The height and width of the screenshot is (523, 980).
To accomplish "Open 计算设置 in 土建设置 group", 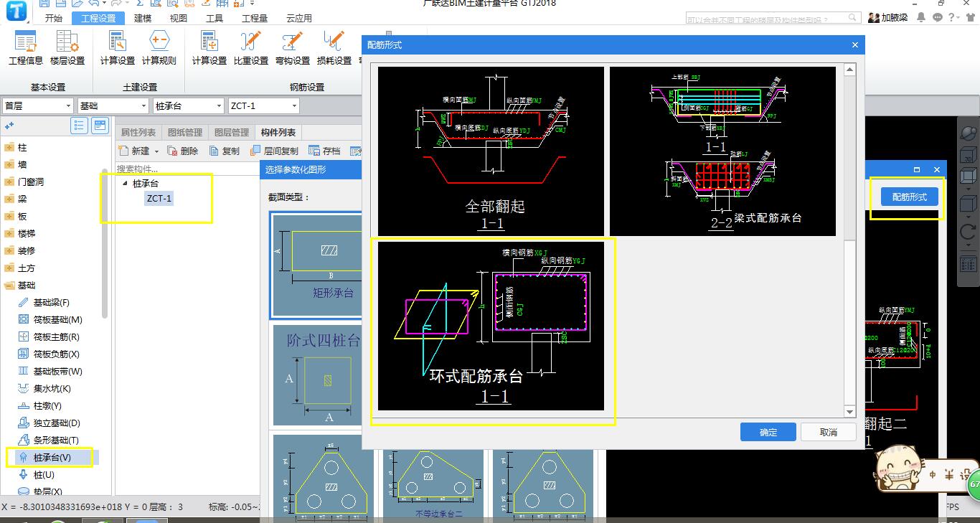I will [x=118, y=48].
